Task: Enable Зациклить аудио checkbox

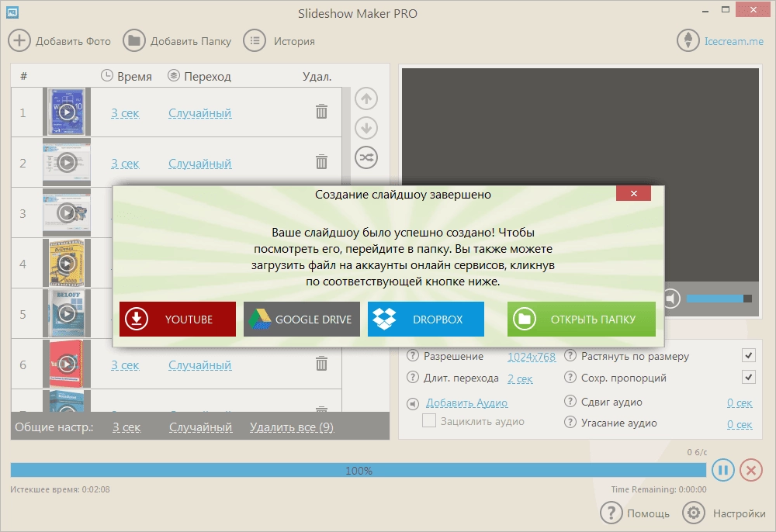Action: [x=429, y=421]
